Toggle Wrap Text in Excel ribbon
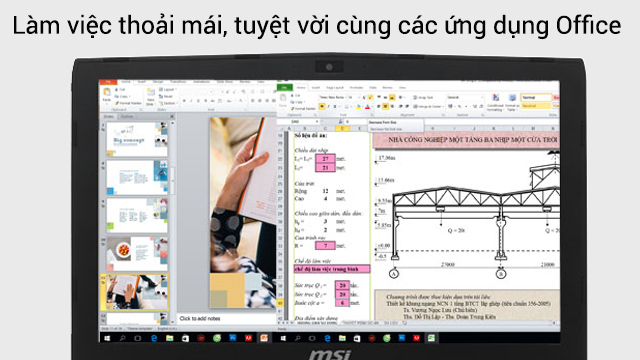 click(x=423, y=98)
